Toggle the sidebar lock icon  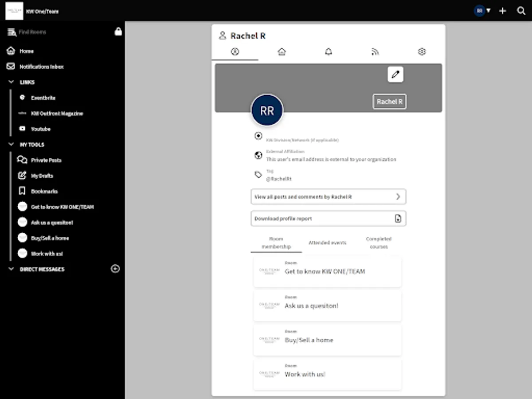point(118,31)
